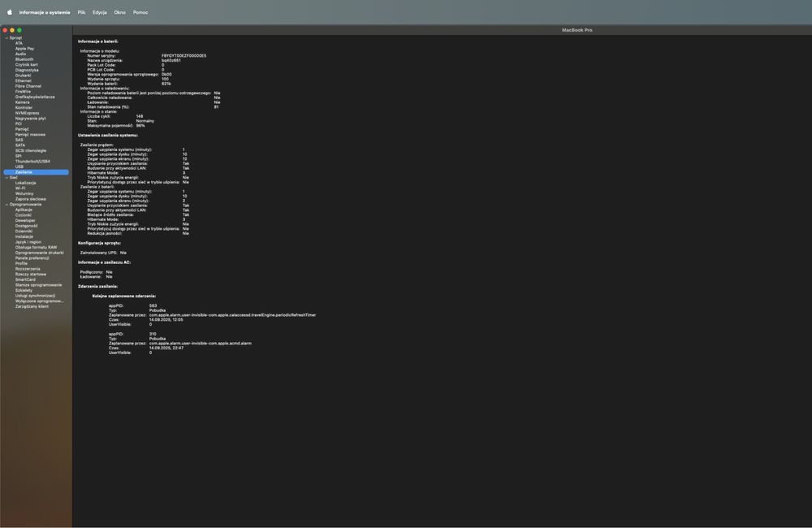Select Usługi synchronizacji in the sidebar
812x528 pixels.
tap(35, 296)
